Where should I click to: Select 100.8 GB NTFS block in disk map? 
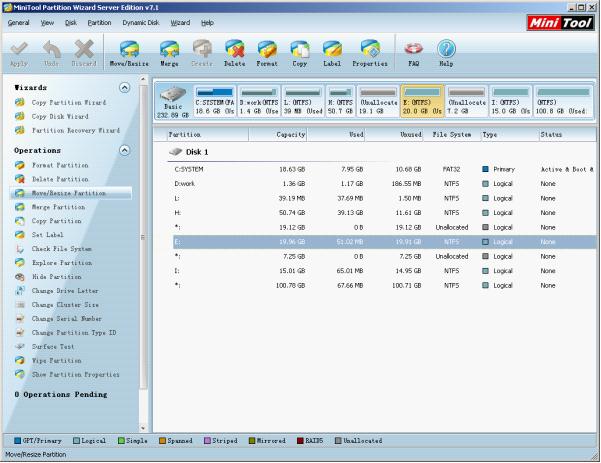click(x=563, y=101)
